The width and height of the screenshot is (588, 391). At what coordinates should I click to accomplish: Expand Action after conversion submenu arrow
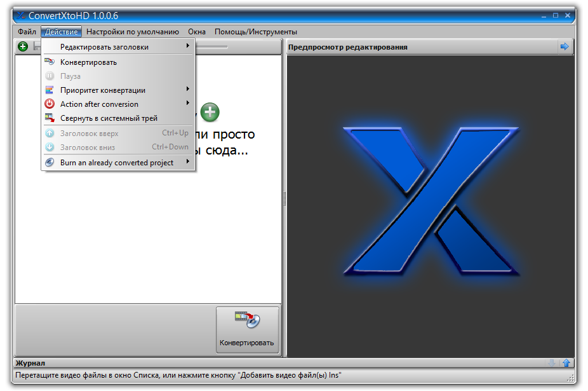pyautogui.click(x=188, y=103)
